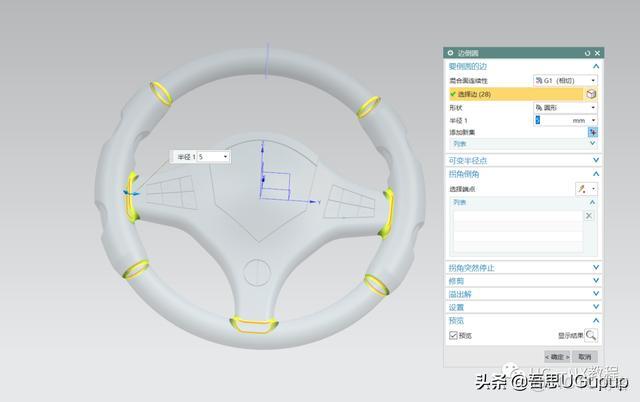640x402 pixels.
Task: Expand the 设置 section
Action: tap(596, 306)
